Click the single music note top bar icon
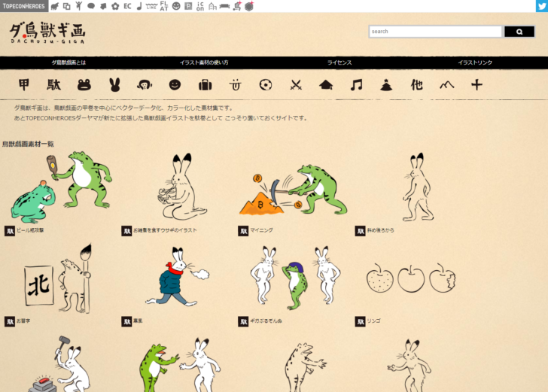Image resolution: width=548 pixels, height=392 pixels. (x=139, y=6)
